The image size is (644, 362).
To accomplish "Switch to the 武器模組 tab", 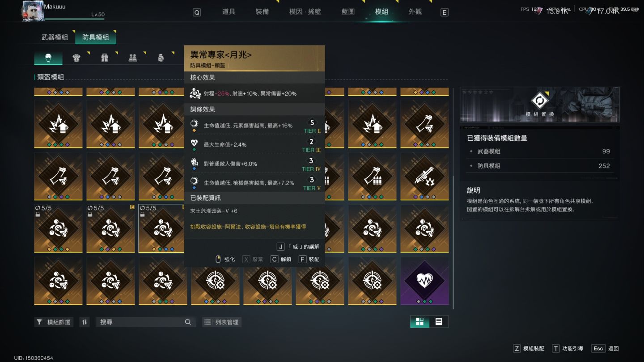I will (55, 38).
